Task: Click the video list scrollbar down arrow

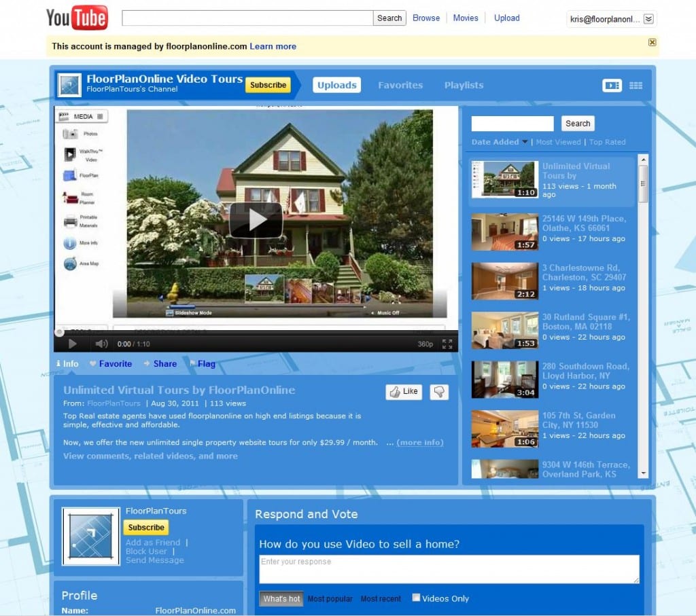Action: click(x=643, y=473)
